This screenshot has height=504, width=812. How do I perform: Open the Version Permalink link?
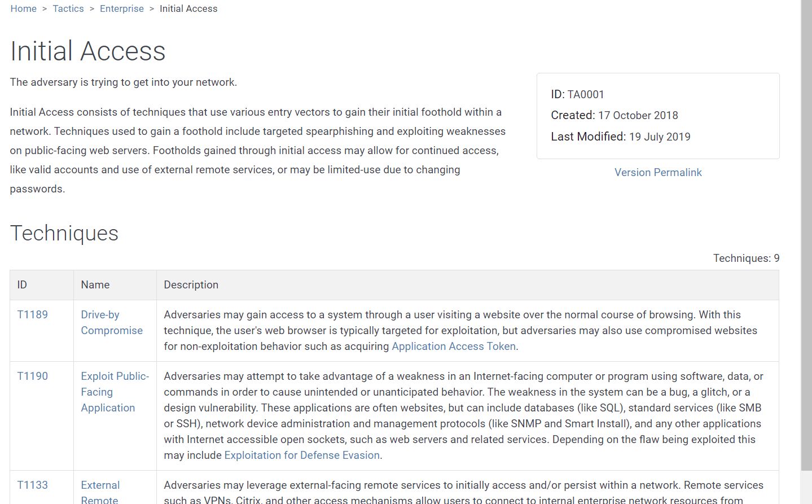[658, 173]
